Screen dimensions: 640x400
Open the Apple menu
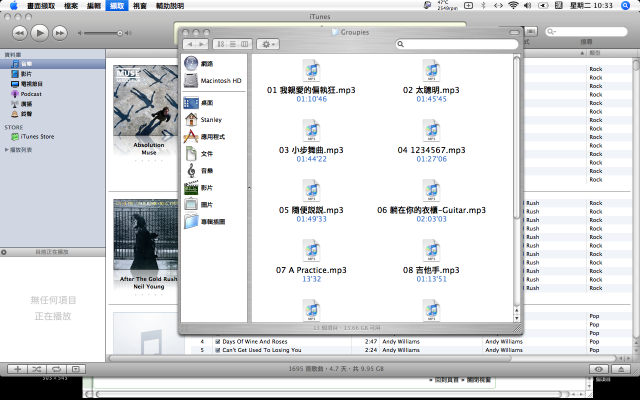pos(13,5)
